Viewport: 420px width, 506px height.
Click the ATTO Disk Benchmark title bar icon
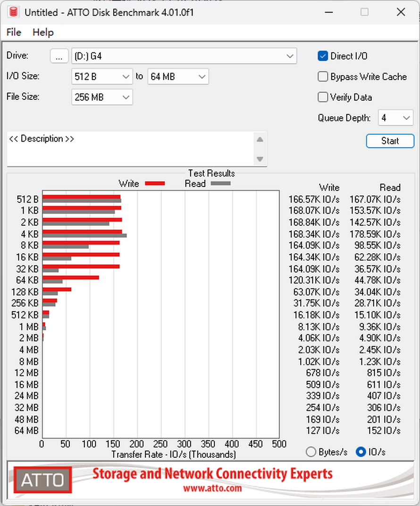[13, 12]
